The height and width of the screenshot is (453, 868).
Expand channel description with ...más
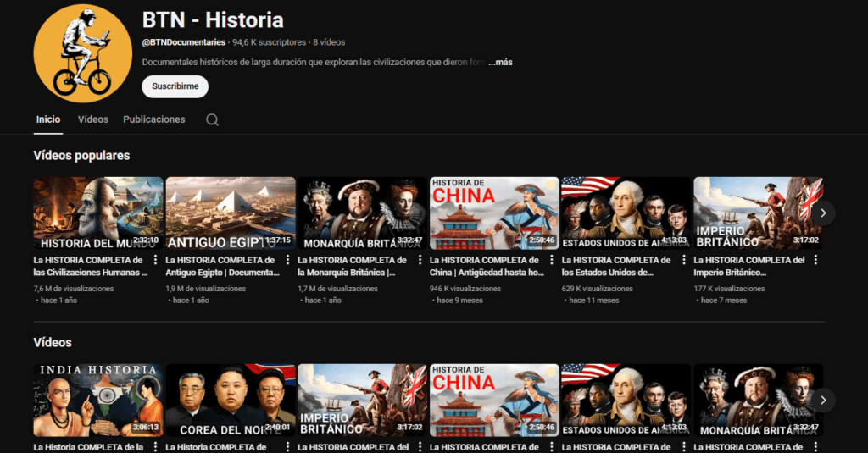point(500,62)
